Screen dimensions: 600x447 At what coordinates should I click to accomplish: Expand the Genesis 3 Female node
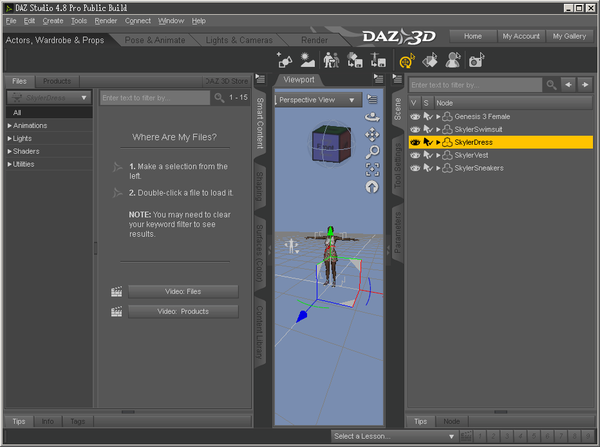[x=438, y=116]
